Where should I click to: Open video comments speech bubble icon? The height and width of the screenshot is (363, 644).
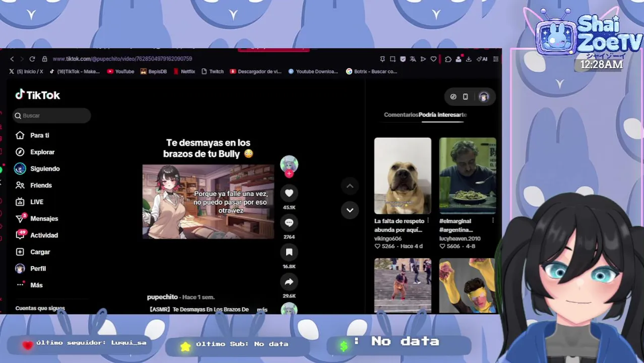click(x=289, y=222)
